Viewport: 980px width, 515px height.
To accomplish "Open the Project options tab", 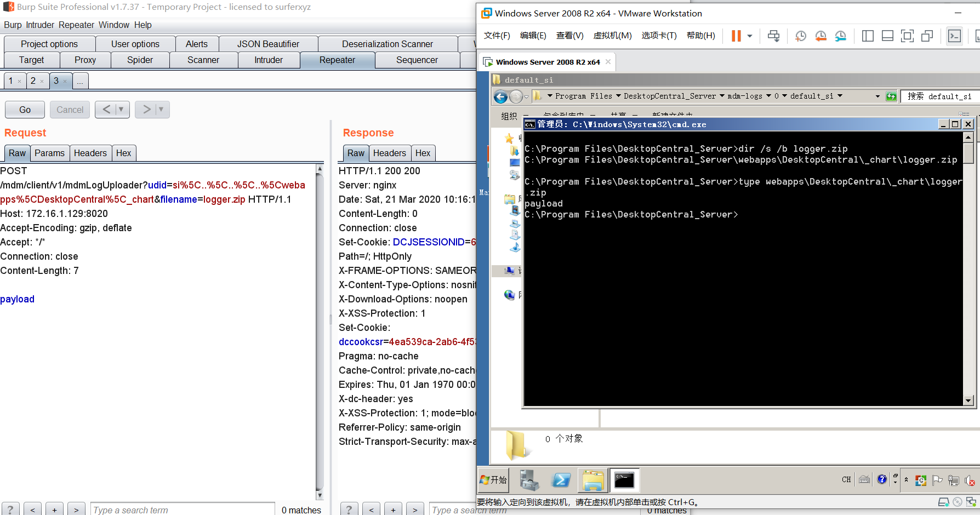I will click(49, 44).
